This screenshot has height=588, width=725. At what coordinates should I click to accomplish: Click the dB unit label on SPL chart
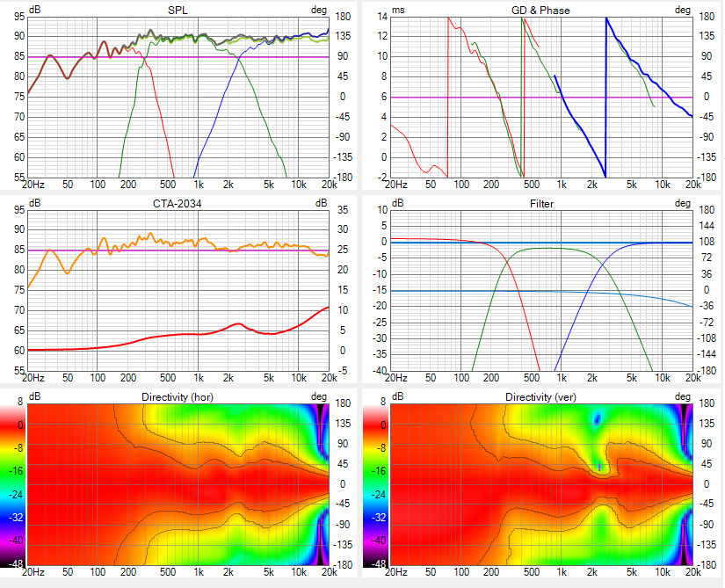point(34,10)
